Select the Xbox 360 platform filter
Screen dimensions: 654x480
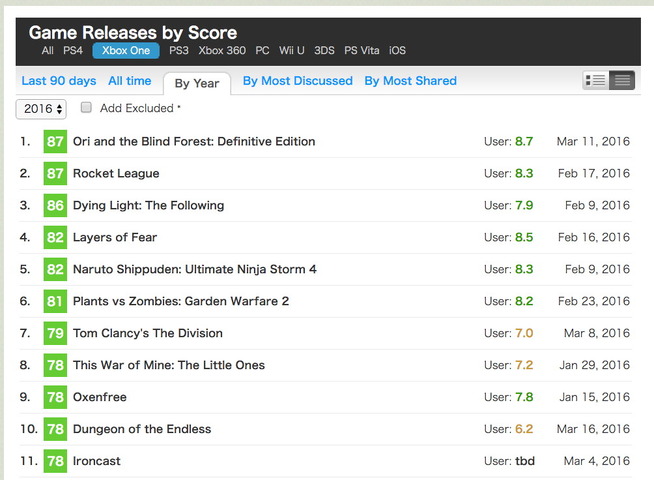[222, 50]
